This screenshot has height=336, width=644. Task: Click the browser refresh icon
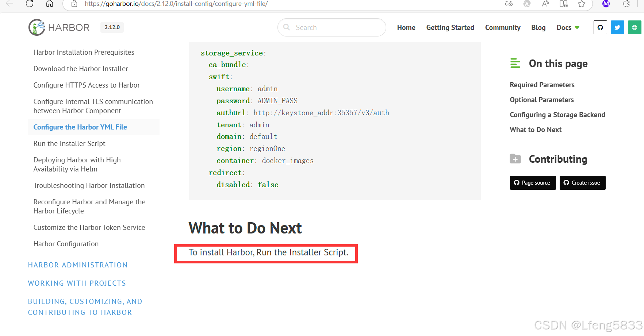tap(30, 4)
